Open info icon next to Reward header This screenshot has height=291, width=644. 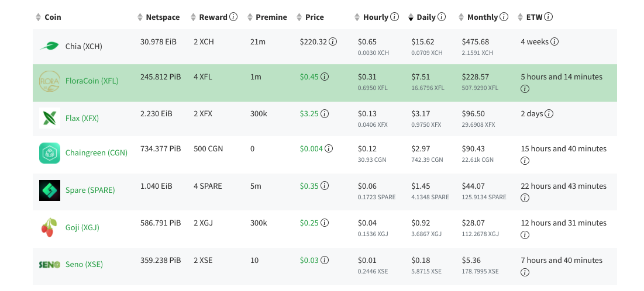(x=233, y=17)
